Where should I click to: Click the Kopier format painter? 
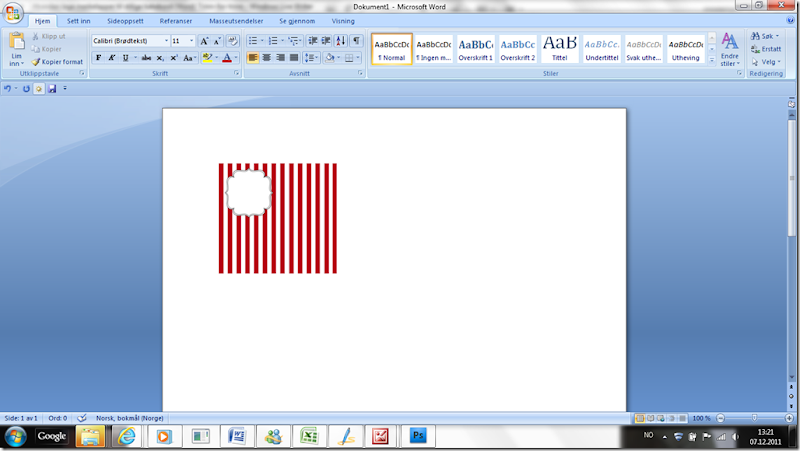point(57,61)
